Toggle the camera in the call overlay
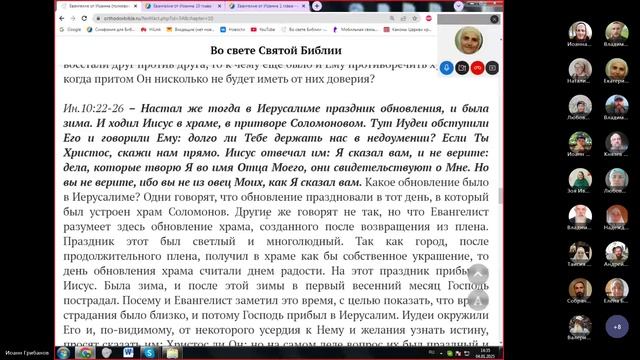 tap(462, 68)
